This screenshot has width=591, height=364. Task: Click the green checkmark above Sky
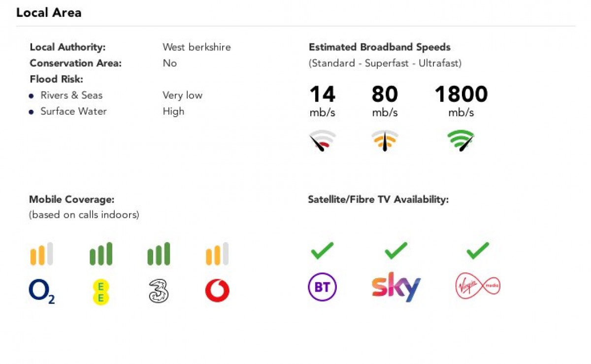tap(396, 250)
